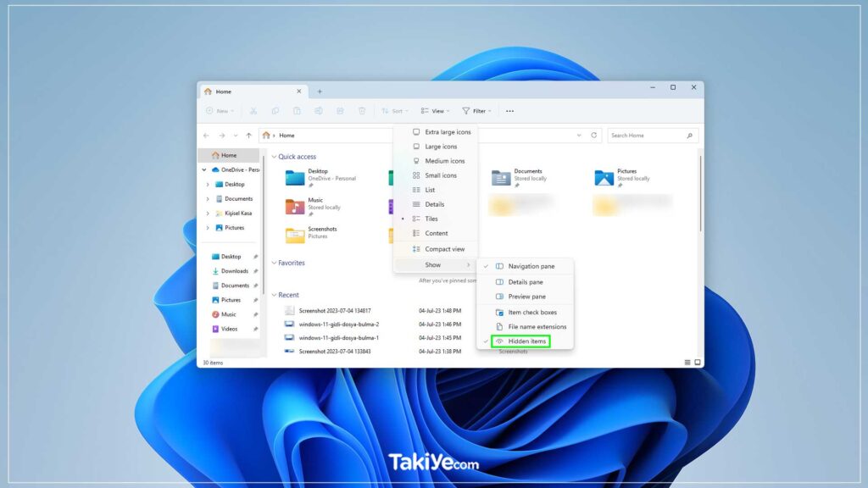The image size is (868, 488).
Task: Open pinned Videos in the sidebar
Action: point(229,329)
